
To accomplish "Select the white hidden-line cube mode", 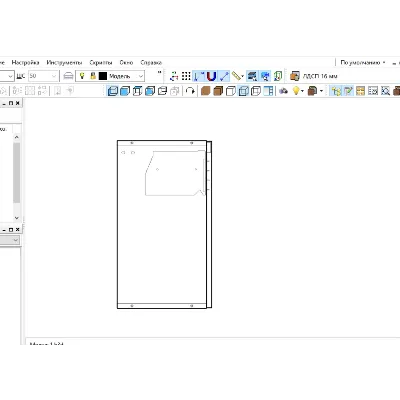I will coord(231,91).
